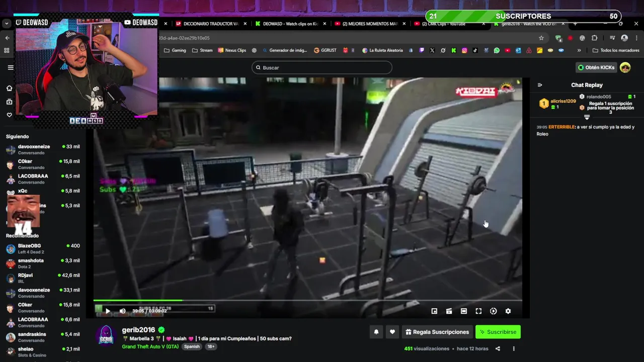Click Obtén KICKs button
Screen dimensions: 644x362
pyautogui.click(x=596, y=67)
